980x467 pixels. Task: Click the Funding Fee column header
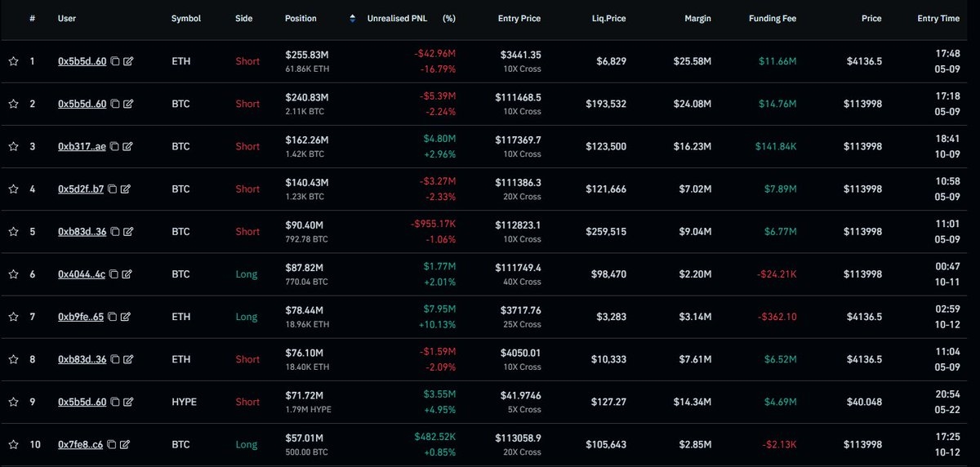(772, 18)
